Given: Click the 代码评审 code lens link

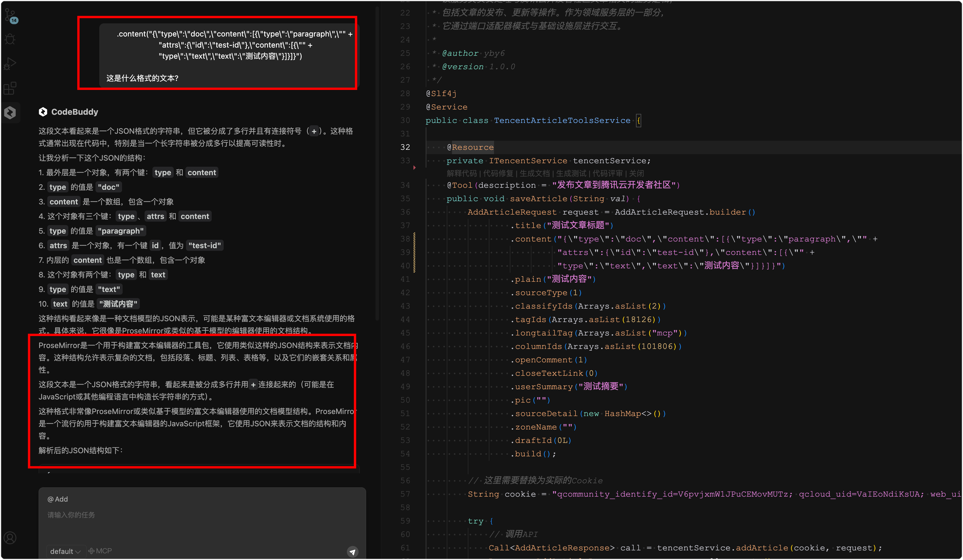Looking at the screenshot, I should pyautogui.click(x=607, y=173).
